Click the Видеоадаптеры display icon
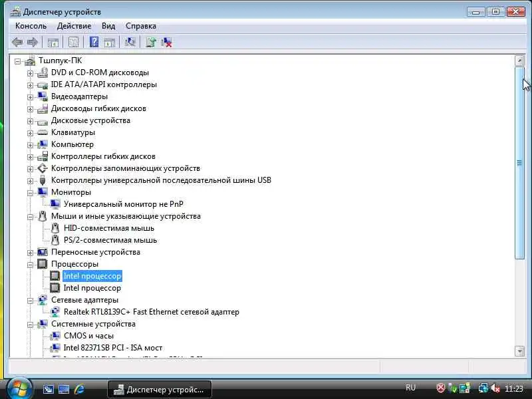Viewport: 532px width, 399px height. (43, 96)
